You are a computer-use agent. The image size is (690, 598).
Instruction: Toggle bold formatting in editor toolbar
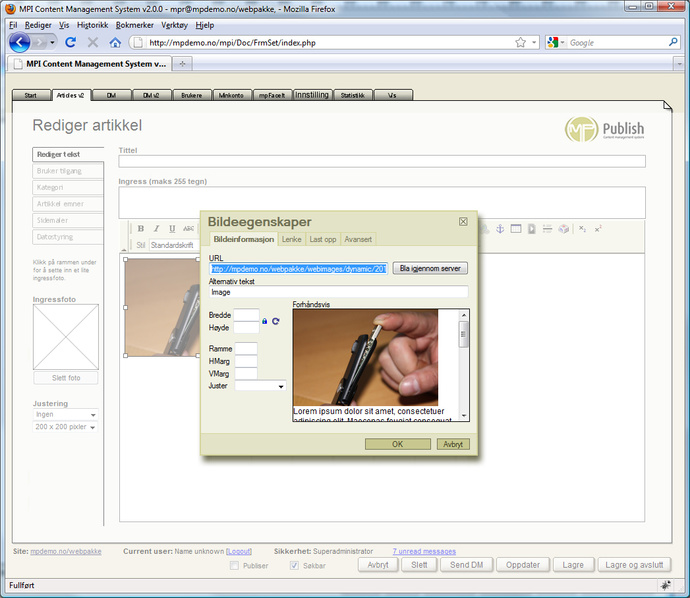pyautogui.click(x=141, y=229)
